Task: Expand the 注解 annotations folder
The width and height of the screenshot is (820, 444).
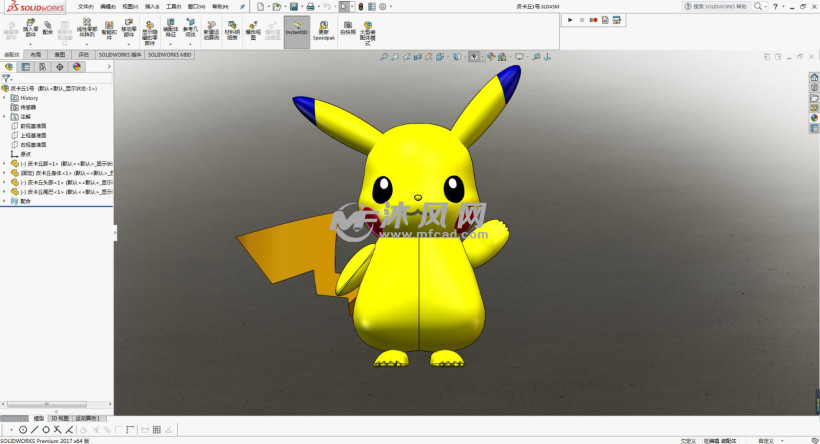Action: coord(5,117)
